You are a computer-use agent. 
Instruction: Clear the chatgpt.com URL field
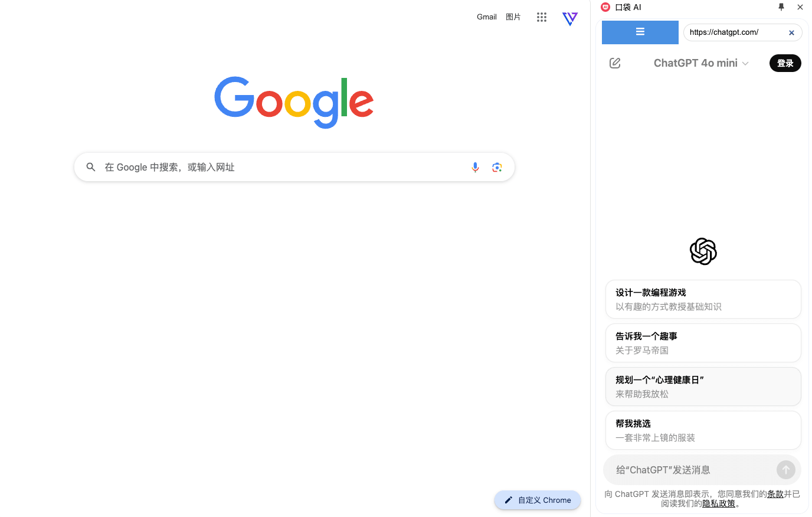coord(791,33)
